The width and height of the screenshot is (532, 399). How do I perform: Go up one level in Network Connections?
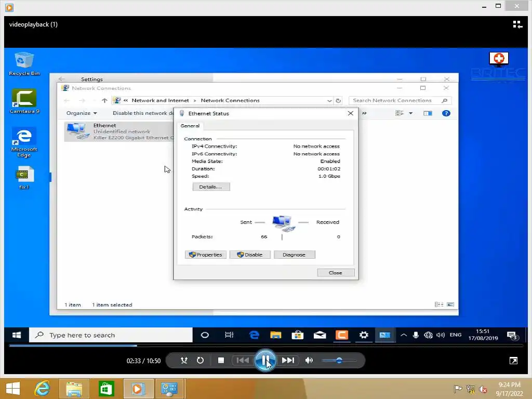104,100
